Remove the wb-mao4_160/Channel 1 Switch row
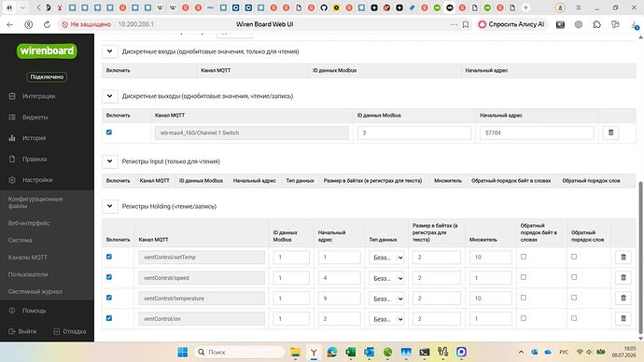 pos(610,132)
